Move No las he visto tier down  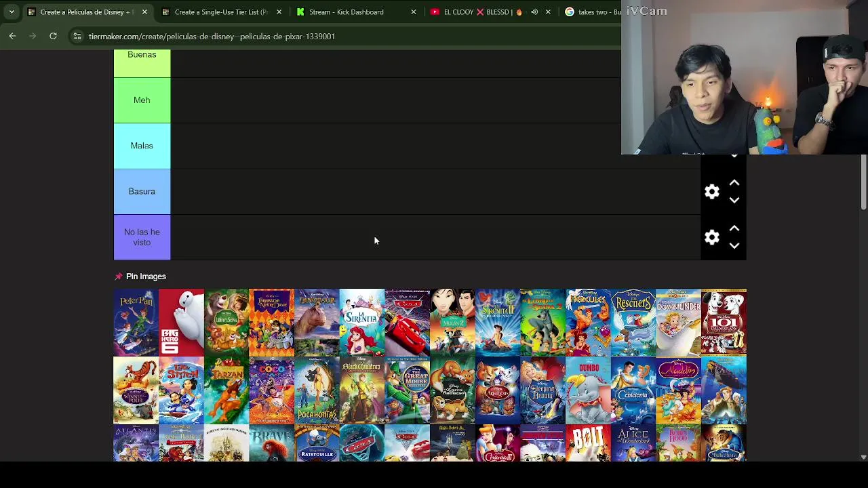coord(734,245)
